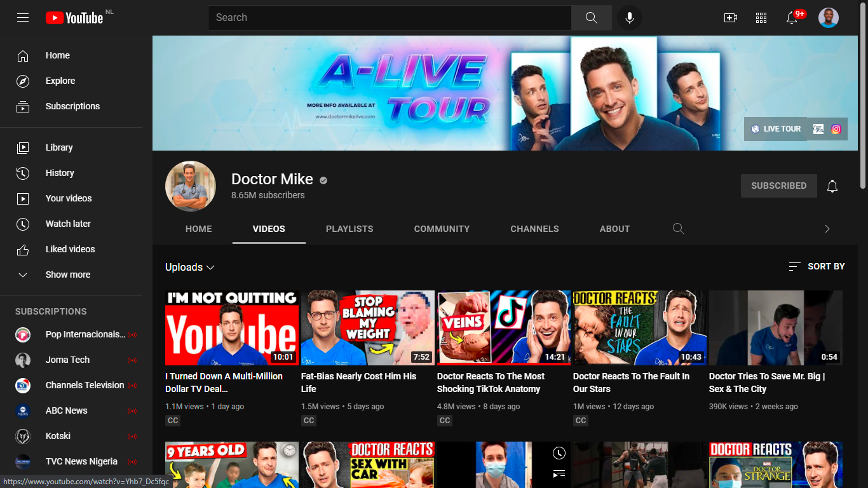Open Your videos
The image size is (868, 488).
tap(71, 198)
